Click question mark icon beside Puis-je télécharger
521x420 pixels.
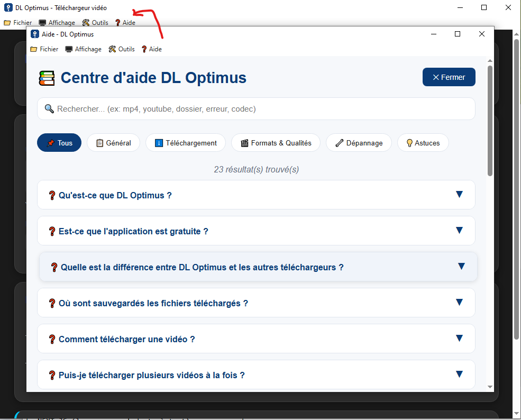(52, 375)
